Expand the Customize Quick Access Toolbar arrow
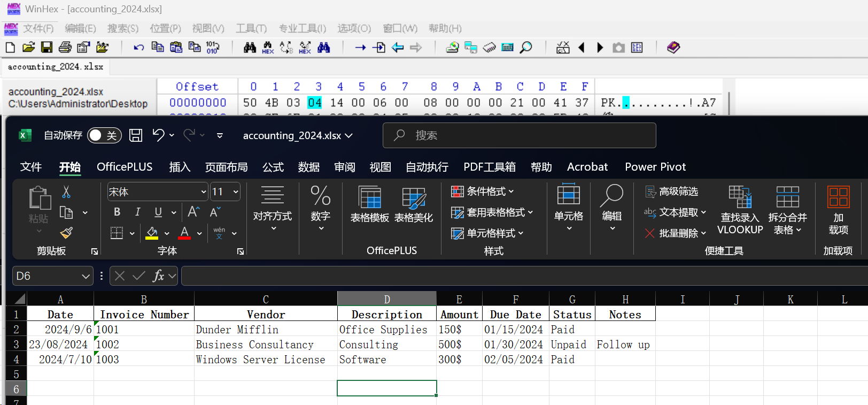The image size is (868, 405). tap(220, 135)
